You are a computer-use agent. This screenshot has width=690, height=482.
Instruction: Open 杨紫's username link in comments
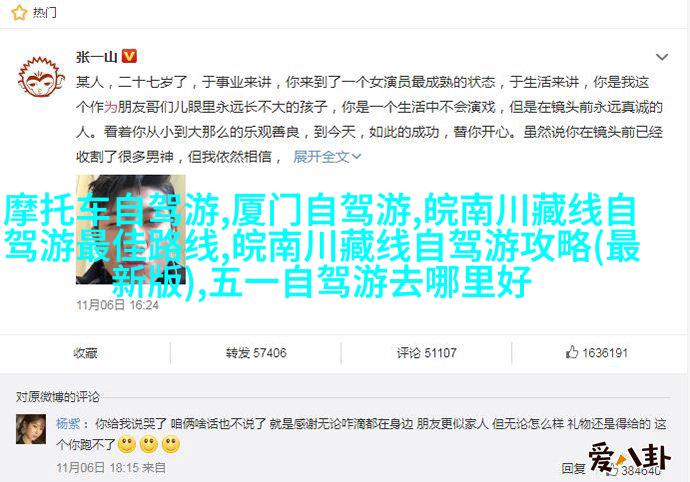pos(68,424)
